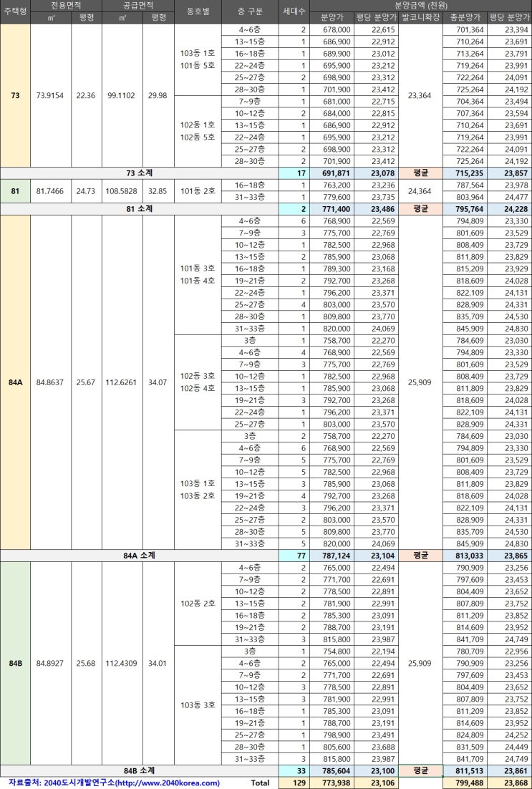Click the sale price cell 678,000
This screenshot has height=789, width=532.
[332, 29]
